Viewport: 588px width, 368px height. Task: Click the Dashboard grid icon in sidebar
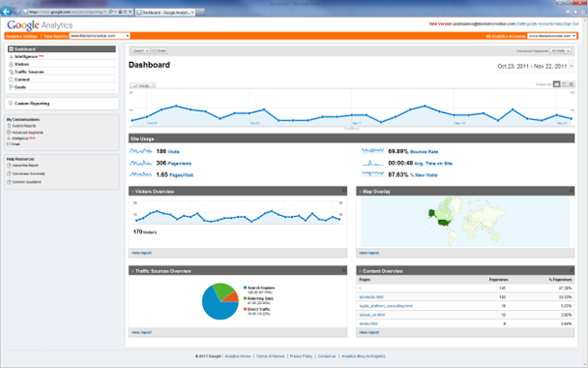click(x=11, y=49)
